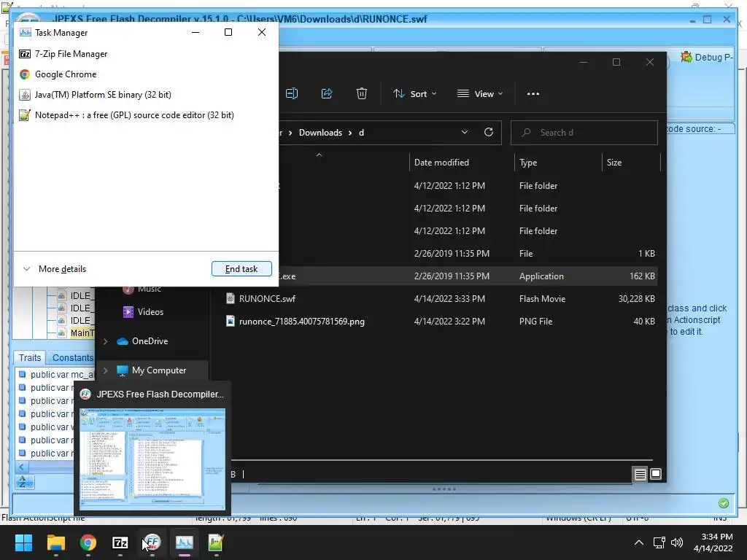This screenshot has height=560, width=747.
Task: Open the three-dots See more menu
Action: coord(533,94)
